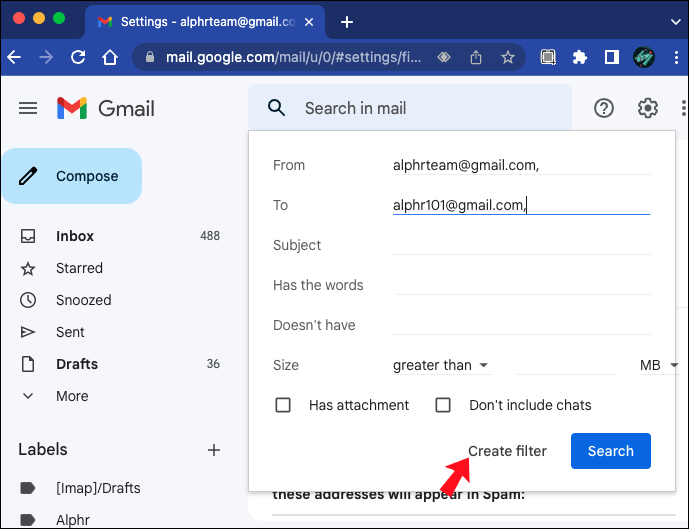Viewport: 689px width, 529px height.
Task: Click the Drafts count 36
Action: pos(213,364)
